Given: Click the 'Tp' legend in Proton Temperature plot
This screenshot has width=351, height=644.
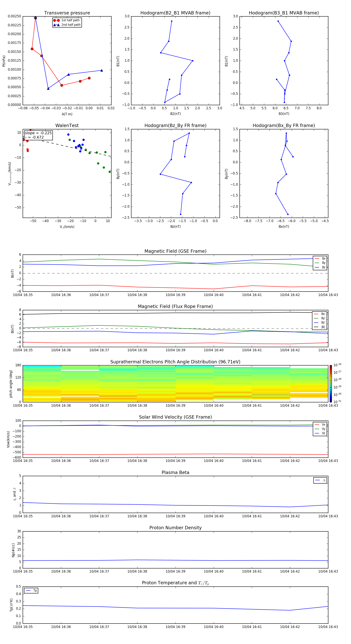Looking at the screenshot, I should 31,591.
